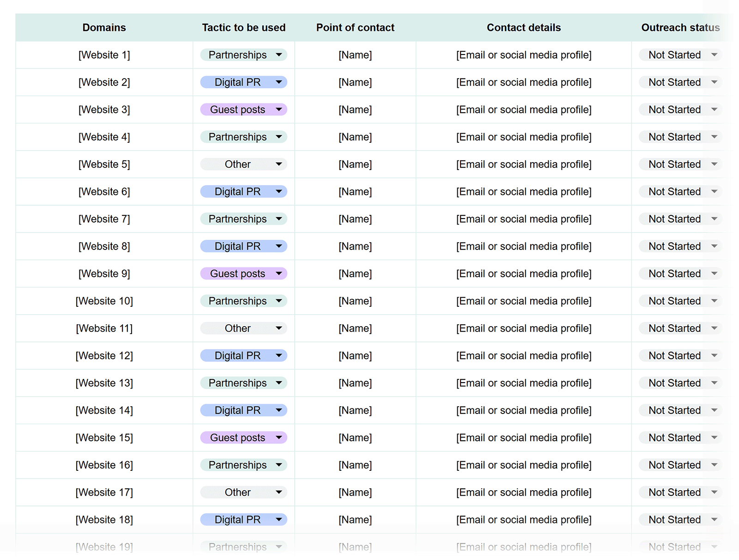This screenshot has height=560, width=739.
Task: Change the Not Started status for Website 9
Action: click(680, 274)
